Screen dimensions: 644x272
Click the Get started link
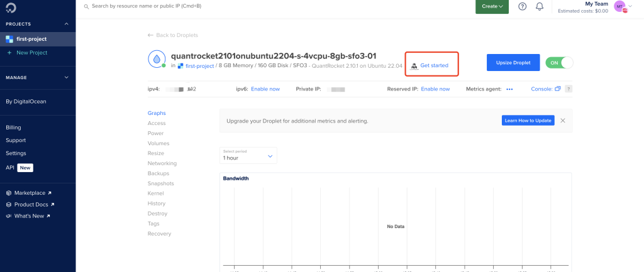coord(434,65)
